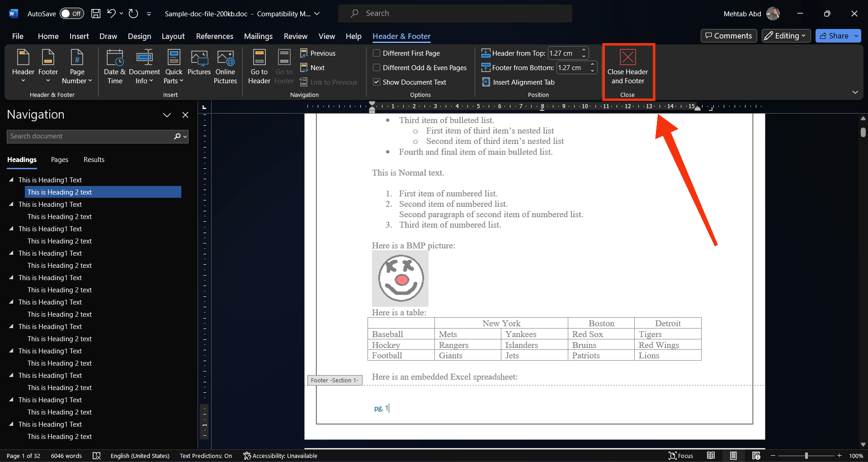The height and width of the screenshot is (462, 868).
Task: Jump to Previous header or footer
Action: pos(318,53)
